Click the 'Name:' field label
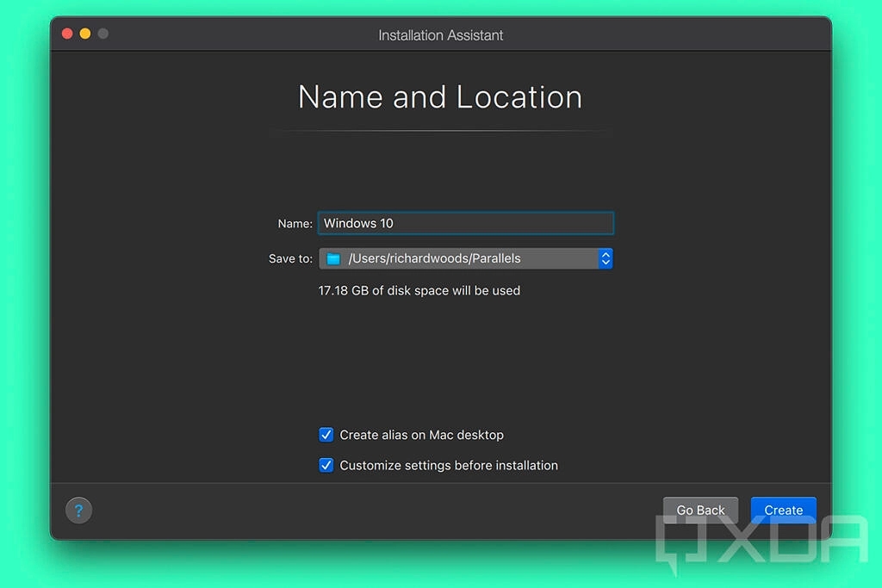882x588 pixels. 295,224
